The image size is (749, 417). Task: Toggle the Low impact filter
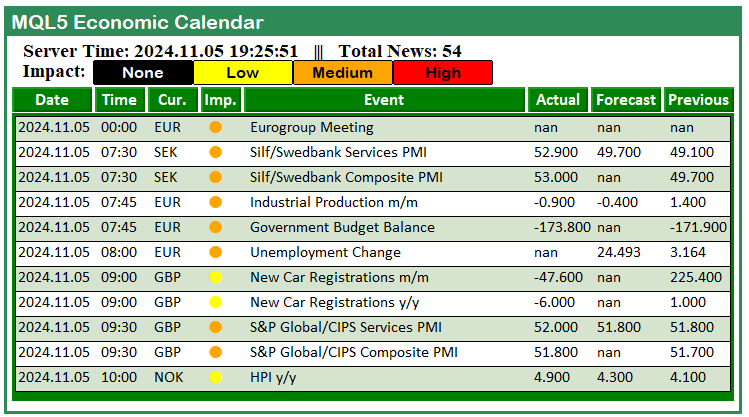[x=243, y=73]
